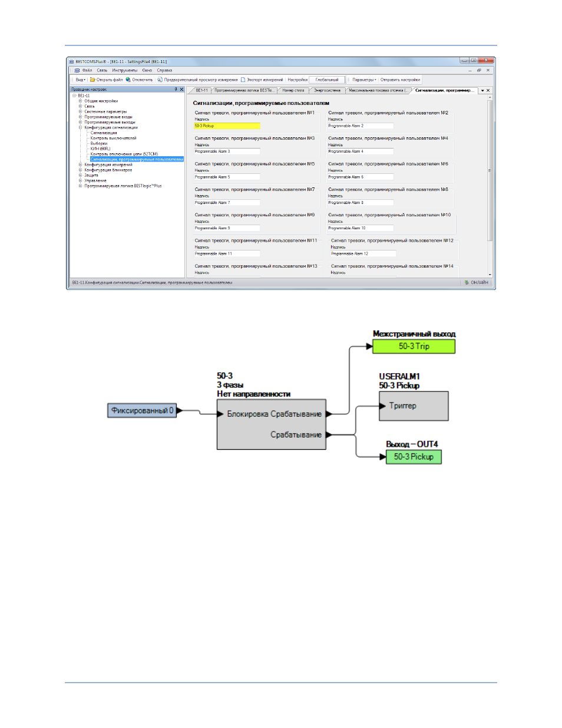Viewport: 562px width, 728px height.
Task: Click the Блокировка Срабатывание logic block
Action: click(272, 424)
